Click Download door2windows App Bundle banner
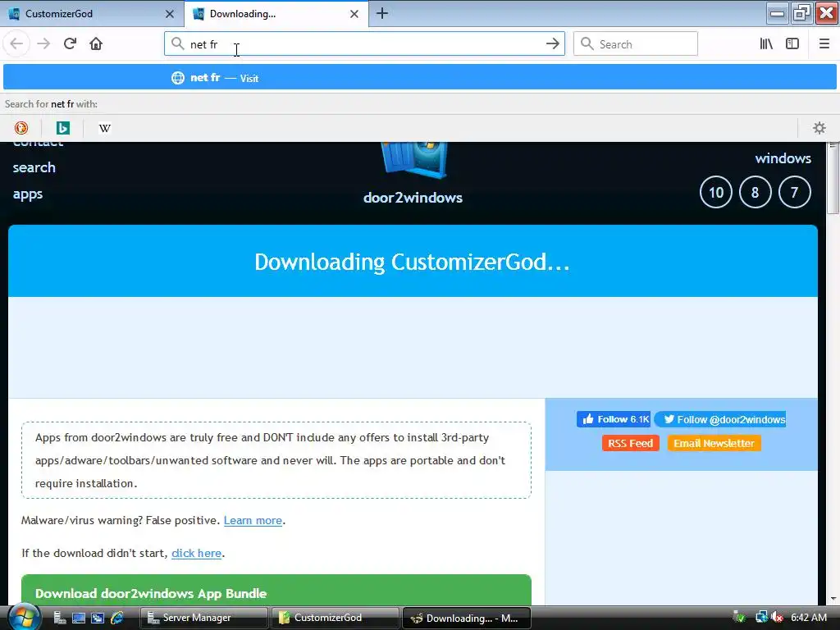This screenshot has height=630, width=840. point(276,591)
